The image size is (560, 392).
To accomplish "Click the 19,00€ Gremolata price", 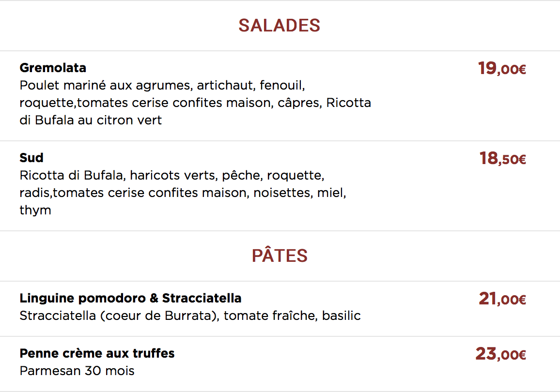I will [502, 69].
